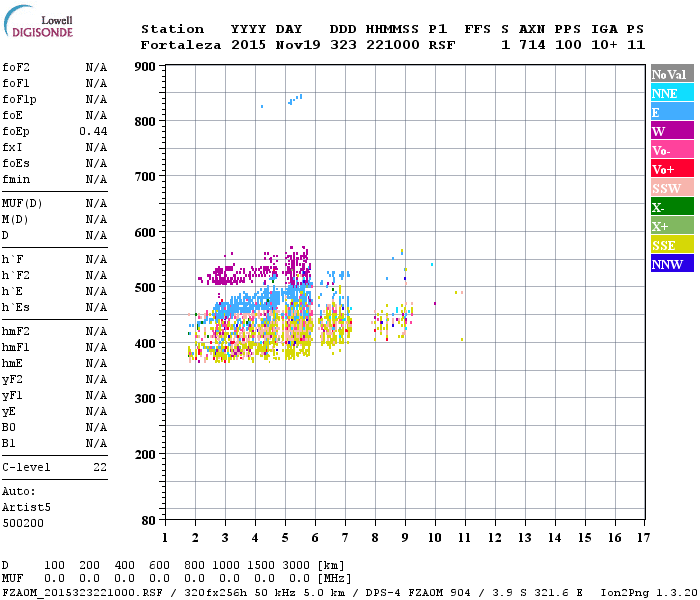Click the Lowell Digisonde logo
This screenshot has width=700, height=600.
tap(38, 21)
